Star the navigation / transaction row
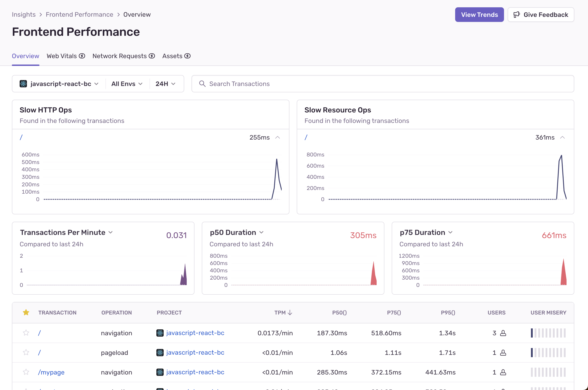This screenshot has width=588, height=390. point(26,333)
